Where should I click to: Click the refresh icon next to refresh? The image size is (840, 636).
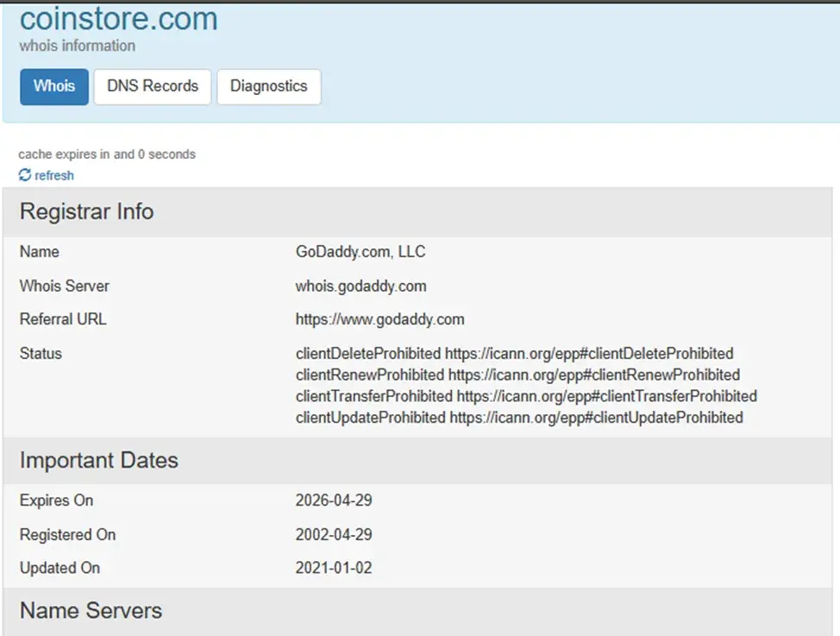click(x=25, y=175)
